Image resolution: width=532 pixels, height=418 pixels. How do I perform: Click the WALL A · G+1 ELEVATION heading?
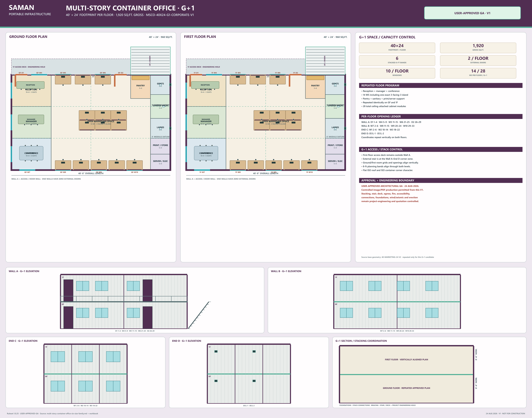click(24, 271)
